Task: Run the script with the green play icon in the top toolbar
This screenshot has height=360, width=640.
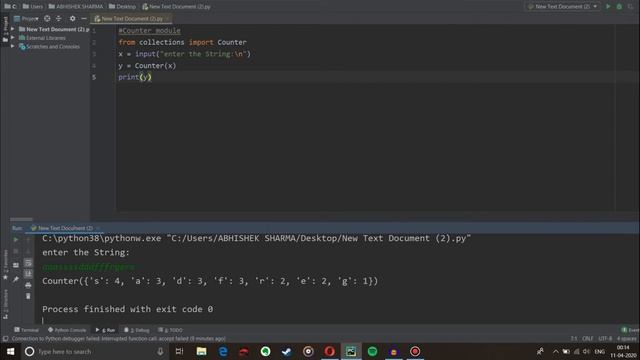Action: pos(608,7)
